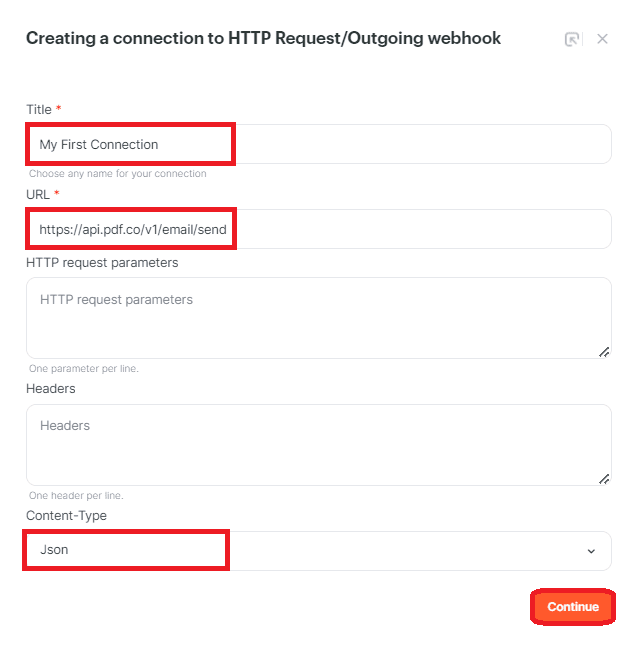Click the Content-Type label

coord(66,515)
